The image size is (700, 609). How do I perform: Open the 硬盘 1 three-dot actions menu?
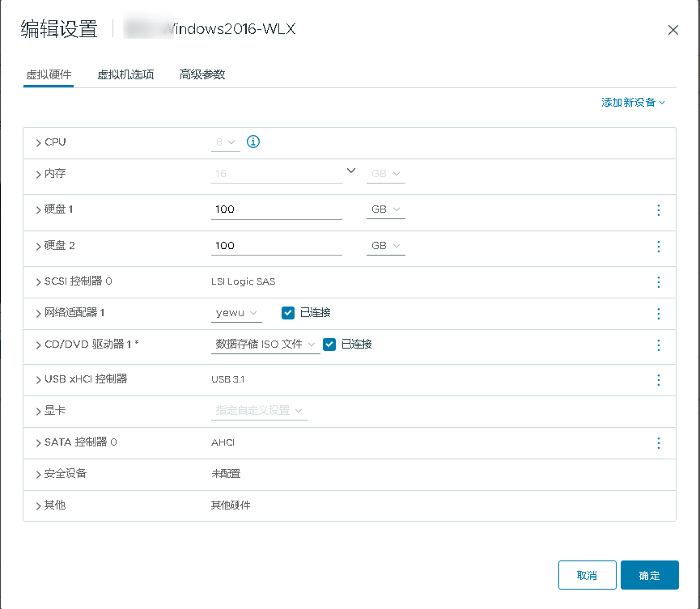658,210
